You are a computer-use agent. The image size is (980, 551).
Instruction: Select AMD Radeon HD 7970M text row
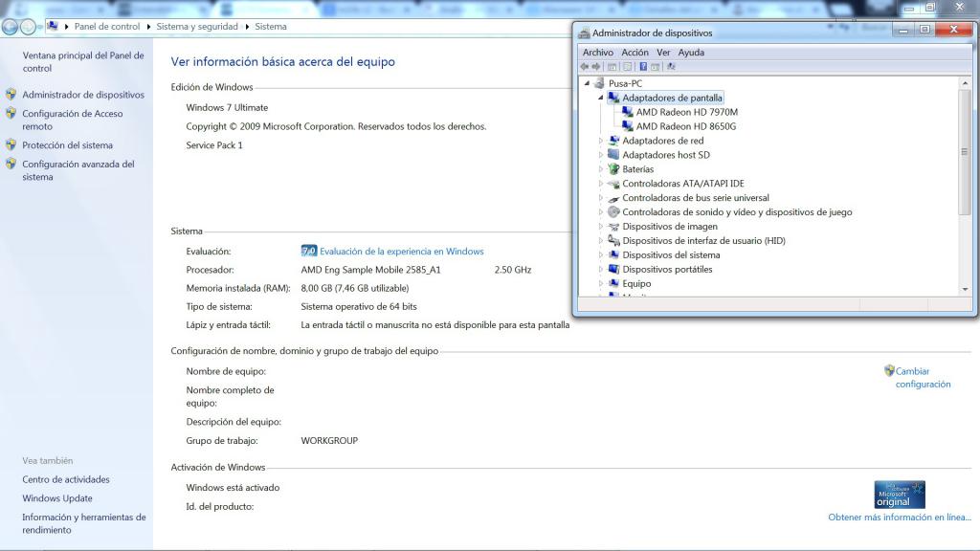687,112
